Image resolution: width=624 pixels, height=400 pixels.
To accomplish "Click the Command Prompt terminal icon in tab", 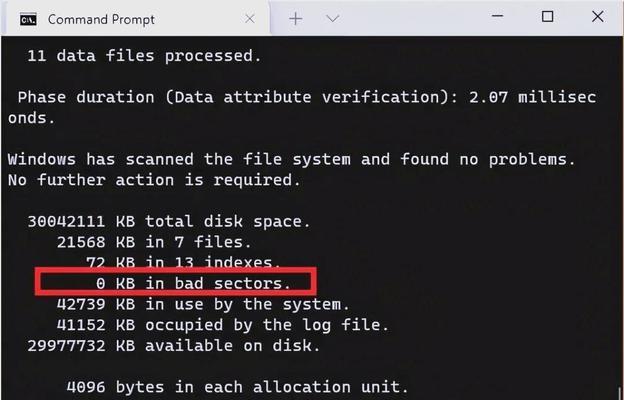I will [x=28, y=19].
